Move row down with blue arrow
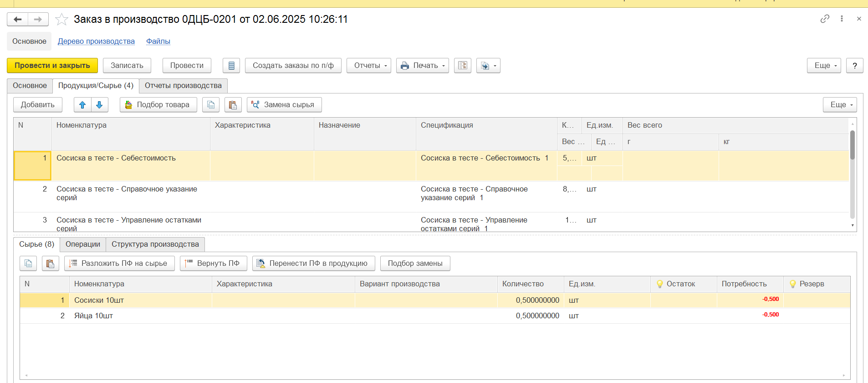Viewport: 868px width, 383px height. pyautogui.click(x=99, y=105)
